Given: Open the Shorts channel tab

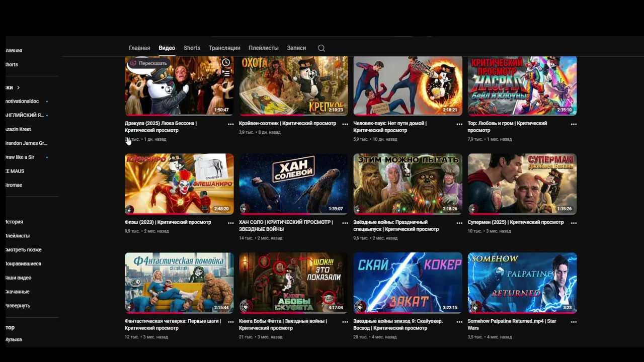Looking at the screenshot, I should pyautogui.click(x=192, y=48).
